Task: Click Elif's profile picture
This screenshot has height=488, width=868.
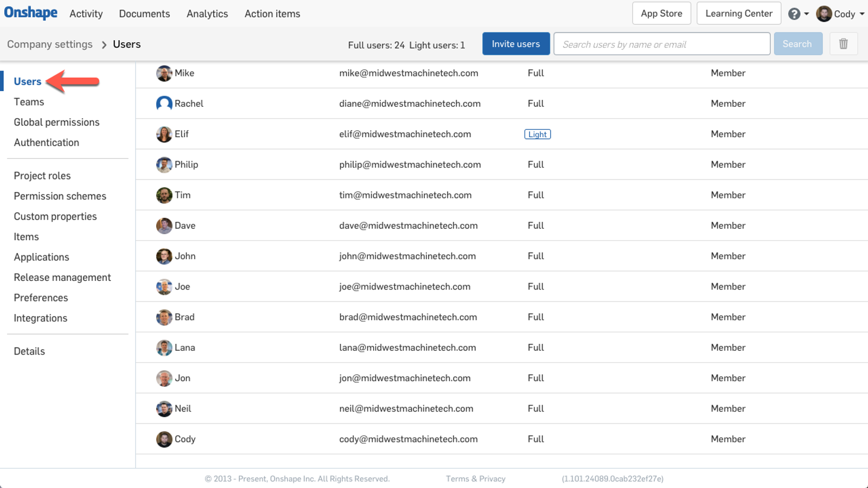Action: [164, 134]
